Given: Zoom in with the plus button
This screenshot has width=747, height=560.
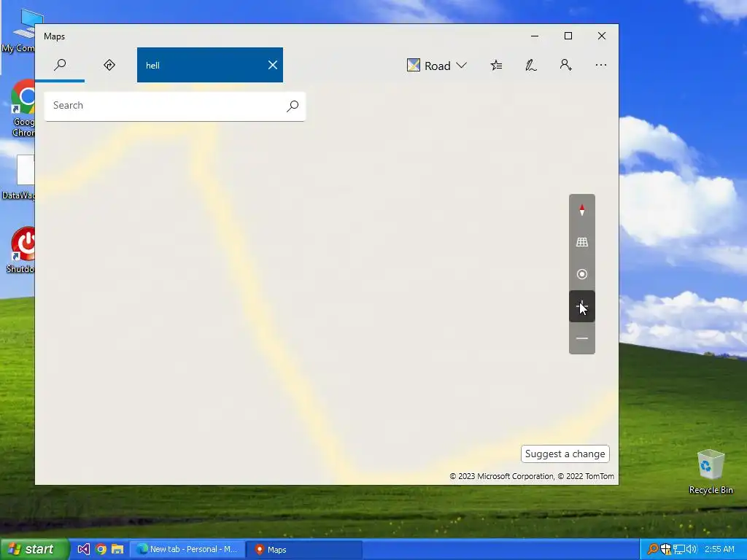Looking at the screenshot, I should click(x=581, y=306).
